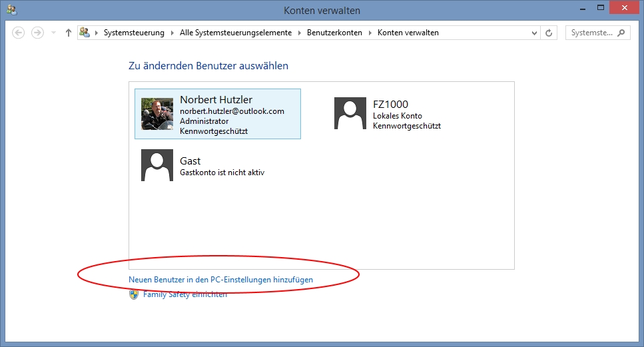Image resolution: width=644 pixels, height=347 pixels.
Task: Open the recent locations dropdown arrow
Action: pos(53,33)
